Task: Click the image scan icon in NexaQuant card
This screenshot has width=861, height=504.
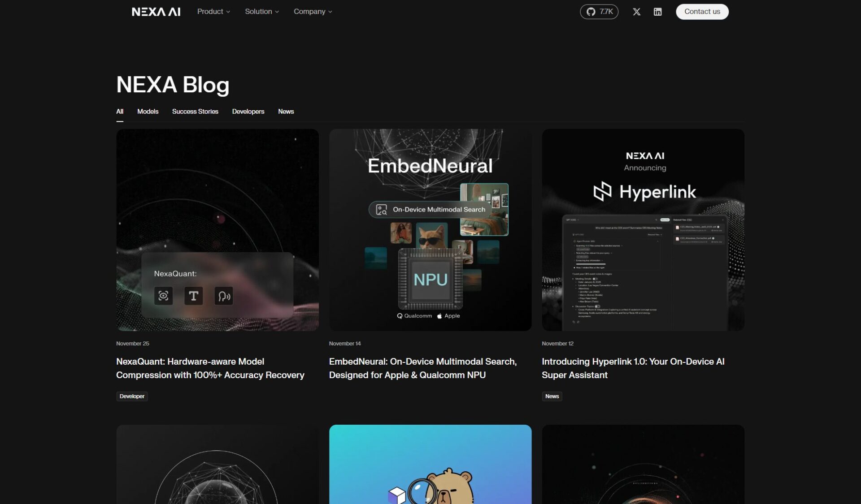Action: (x=163, y=296)
